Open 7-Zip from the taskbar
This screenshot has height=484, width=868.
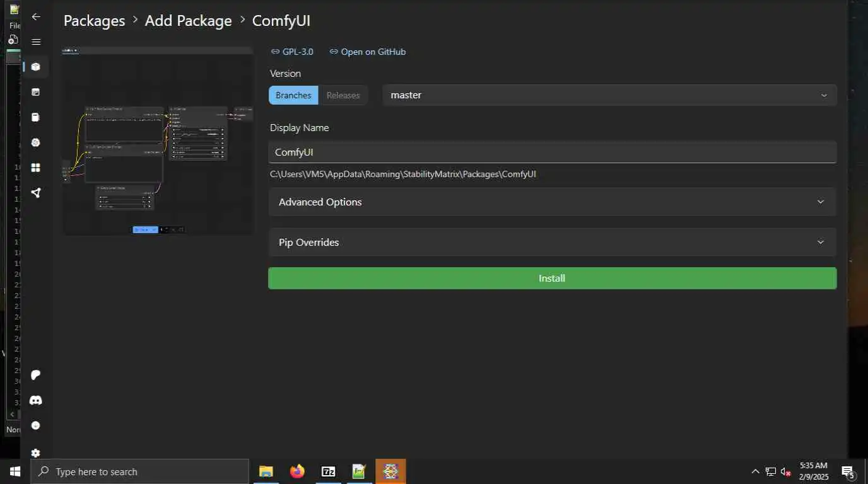(328, 471)
